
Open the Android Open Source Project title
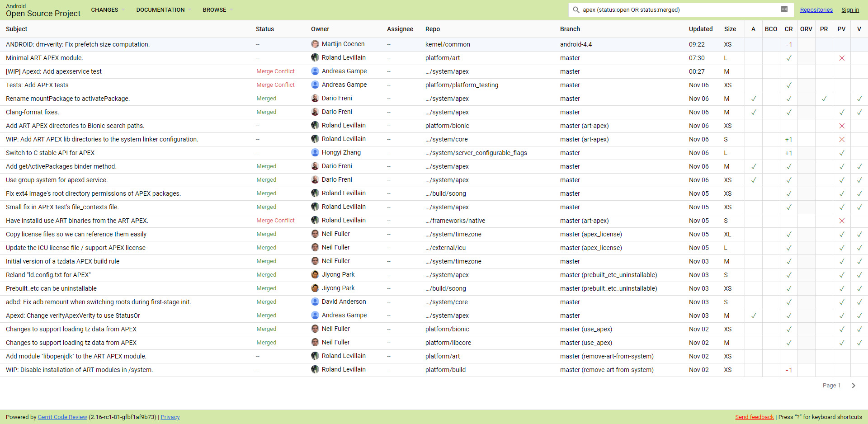43,10
